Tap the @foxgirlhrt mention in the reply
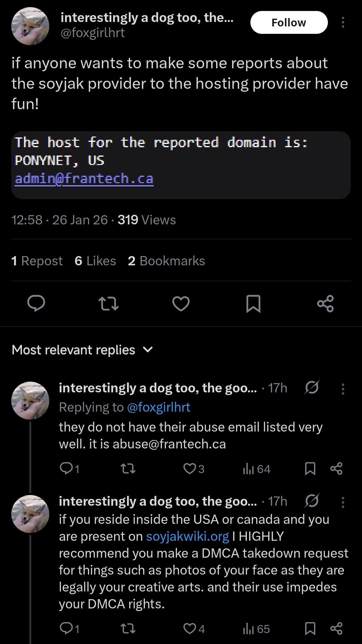This screenshot has width=362, height=644. point(158,407)
